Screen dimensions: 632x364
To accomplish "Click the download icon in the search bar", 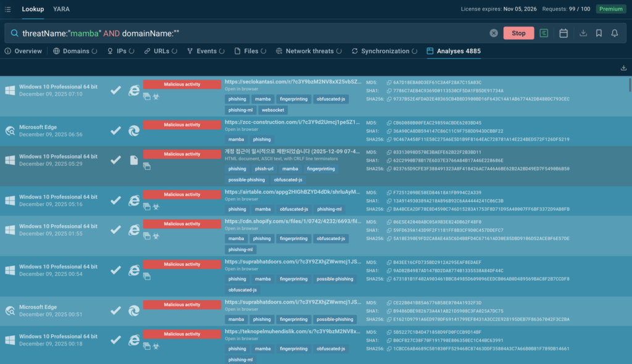I will (x=583, y=33).
